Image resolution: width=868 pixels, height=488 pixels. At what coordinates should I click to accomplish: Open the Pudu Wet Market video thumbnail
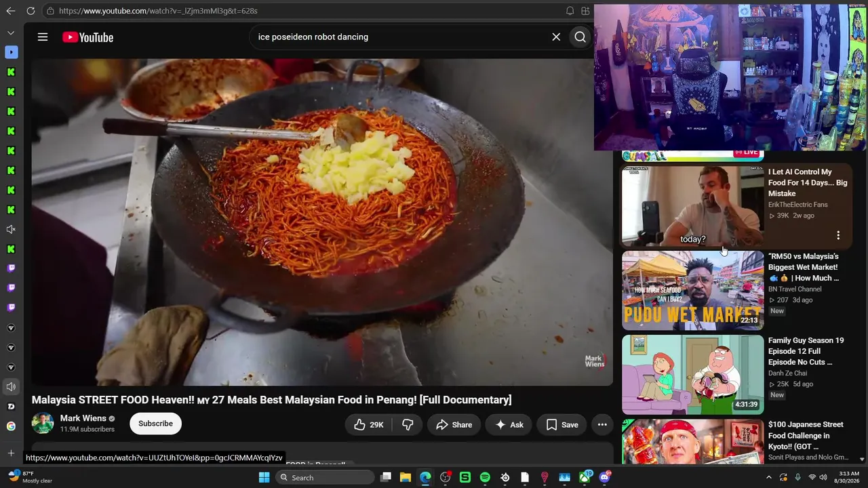(692, 290)
